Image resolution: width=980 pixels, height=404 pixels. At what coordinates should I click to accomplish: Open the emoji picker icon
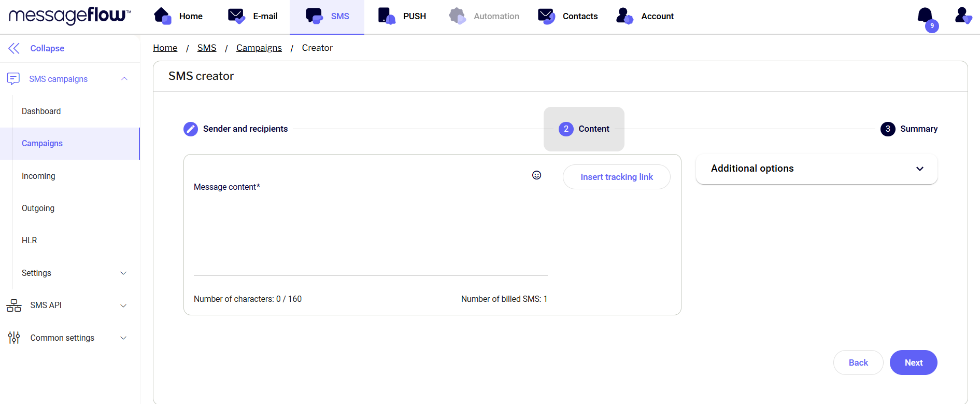[536, 175]
